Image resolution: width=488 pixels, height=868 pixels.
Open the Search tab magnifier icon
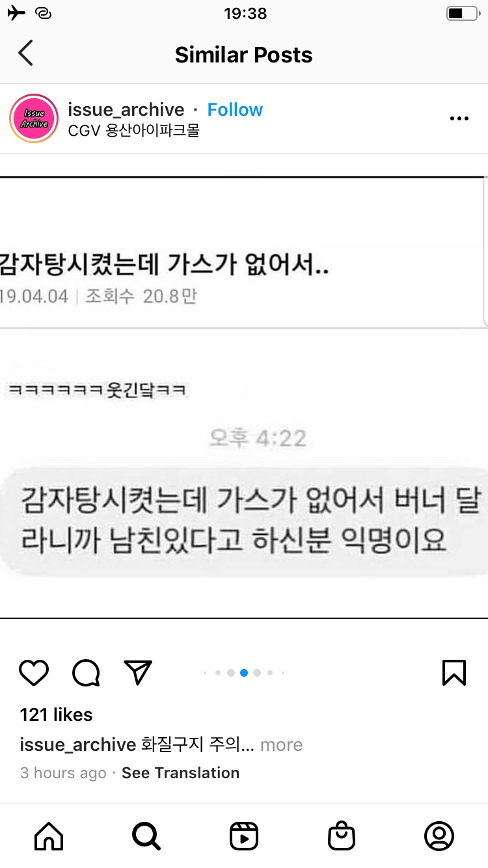click(146, 836)
